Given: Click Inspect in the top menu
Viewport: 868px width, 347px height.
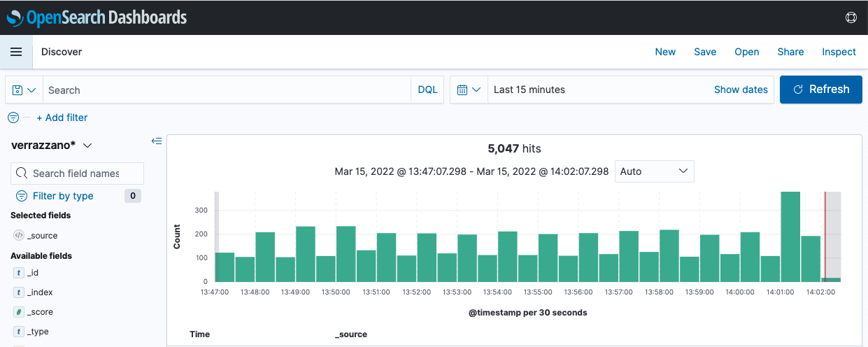Looking at the screenshot, I should click(839, 52).
